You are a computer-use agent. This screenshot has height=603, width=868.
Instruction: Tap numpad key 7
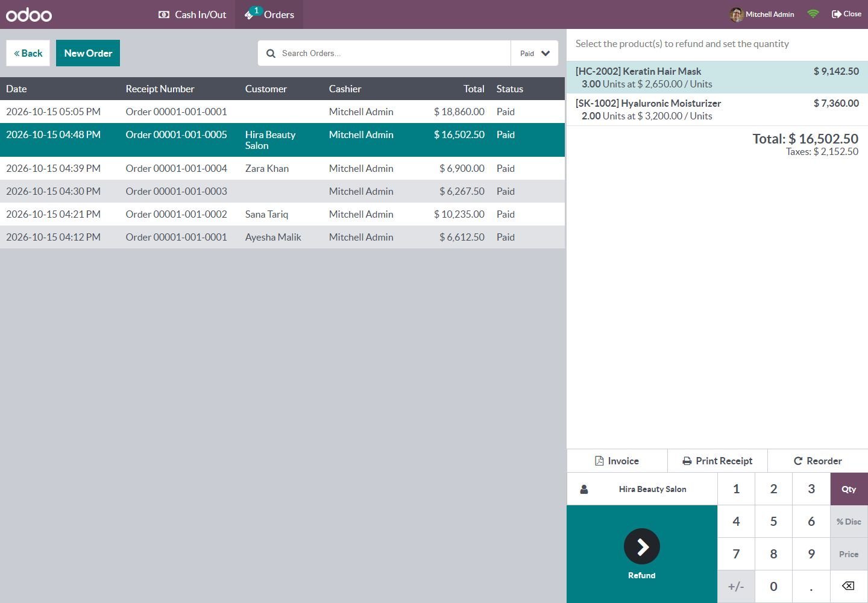click(x=736, y=554)
